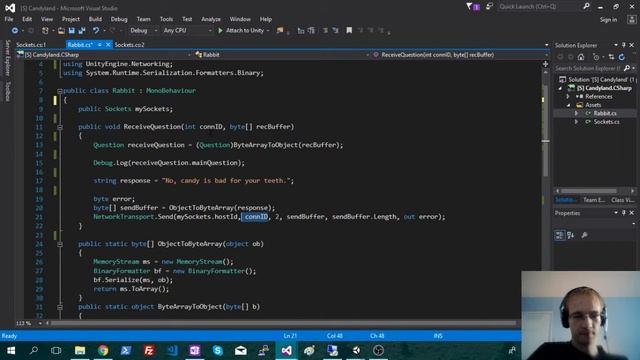Open the Any CPU platform dropdown
640x360 pixels.
(x=187, y=31)
